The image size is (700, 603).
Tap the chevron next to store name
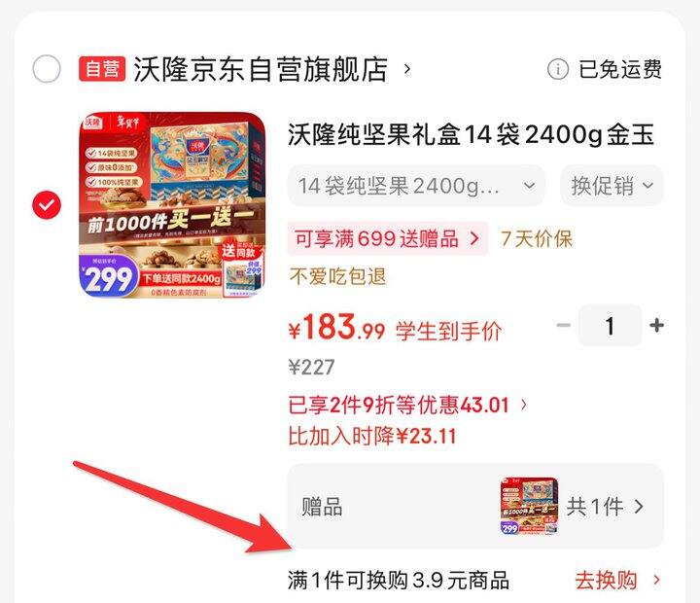(x=406, y=69)
